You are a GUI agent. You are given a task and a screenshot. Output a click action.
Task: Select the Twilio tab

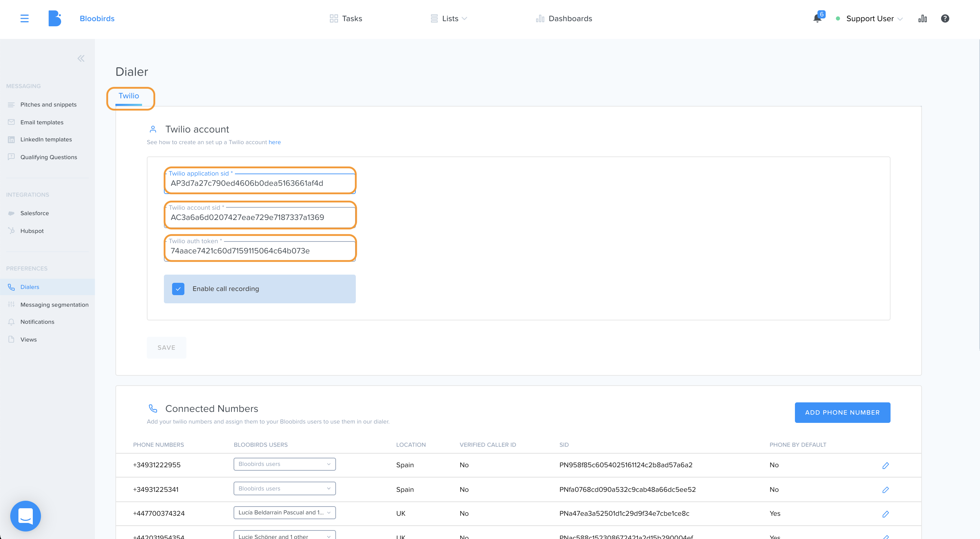pyautogui.click(x=129, y=96)
